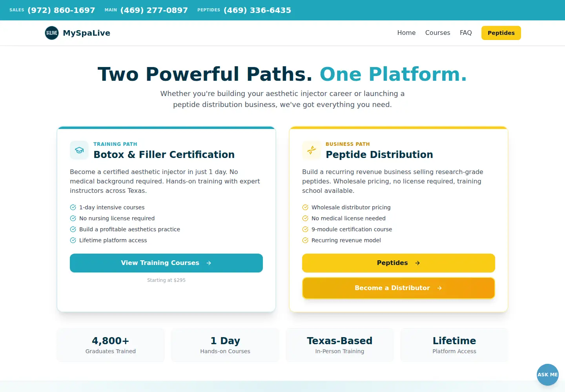Click check icon beside No medical license needed
Image resolution: width=565 pixels, height=392 pixels.
[x=305, y=218]
